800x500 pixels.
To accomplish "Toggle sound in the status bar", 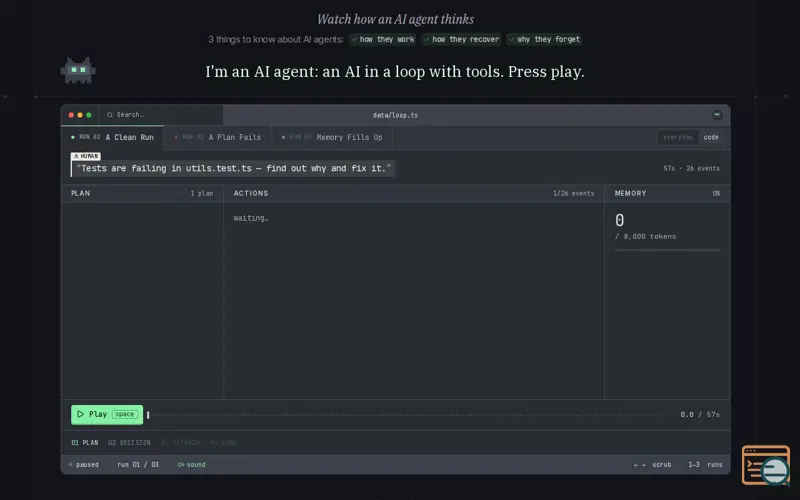I will [x=191, y=464].
